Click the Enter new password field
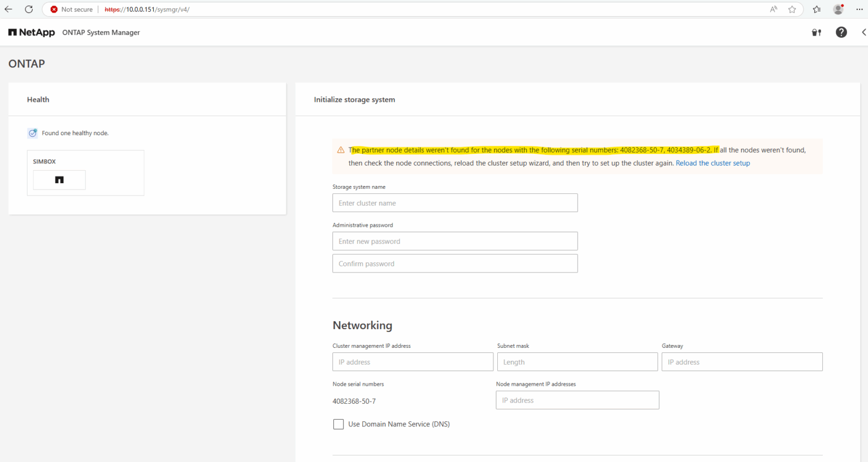Image resolution: width=868 pixels, height=462 pixels. 455,241
